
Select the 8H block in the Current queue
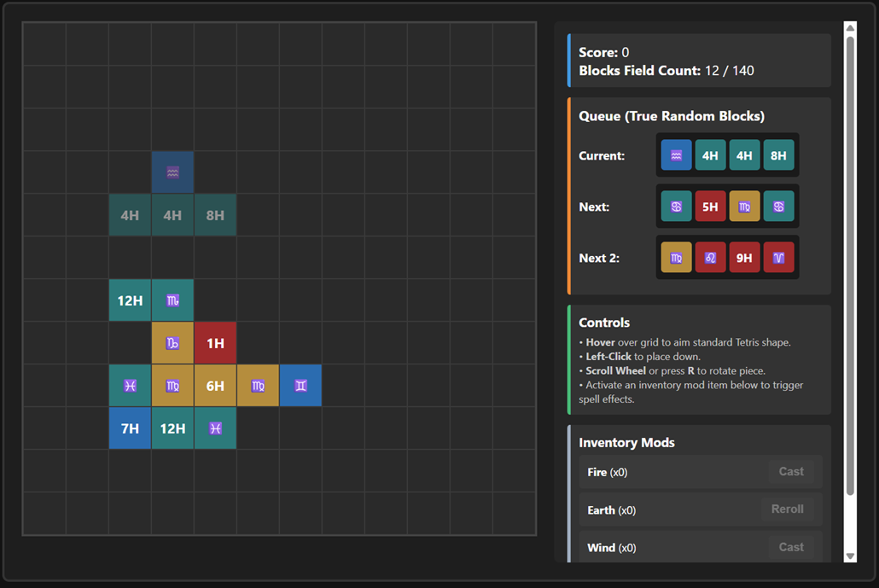(x=778, y=155)
